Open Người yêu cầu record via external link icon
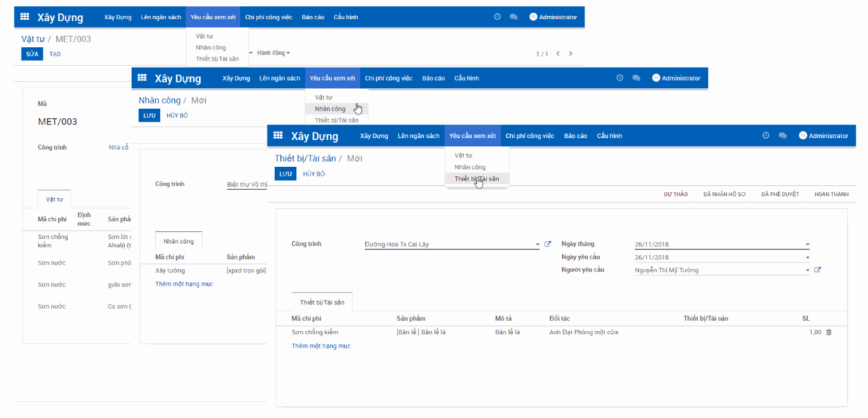 pos(817,269)
